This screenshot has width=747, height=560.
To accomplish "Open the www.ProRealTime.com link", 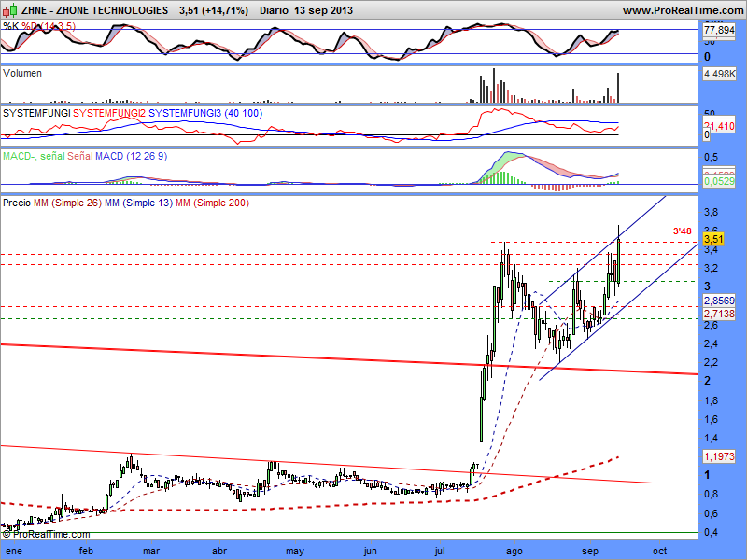I will [683, 10].
